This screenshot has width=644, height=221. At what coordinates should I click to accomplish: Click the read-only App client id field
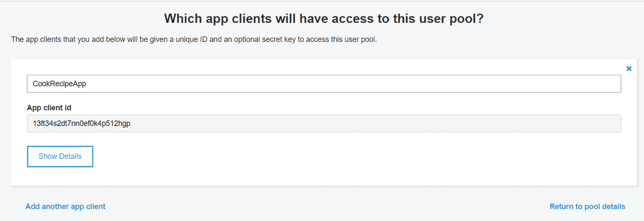(324, 123)
